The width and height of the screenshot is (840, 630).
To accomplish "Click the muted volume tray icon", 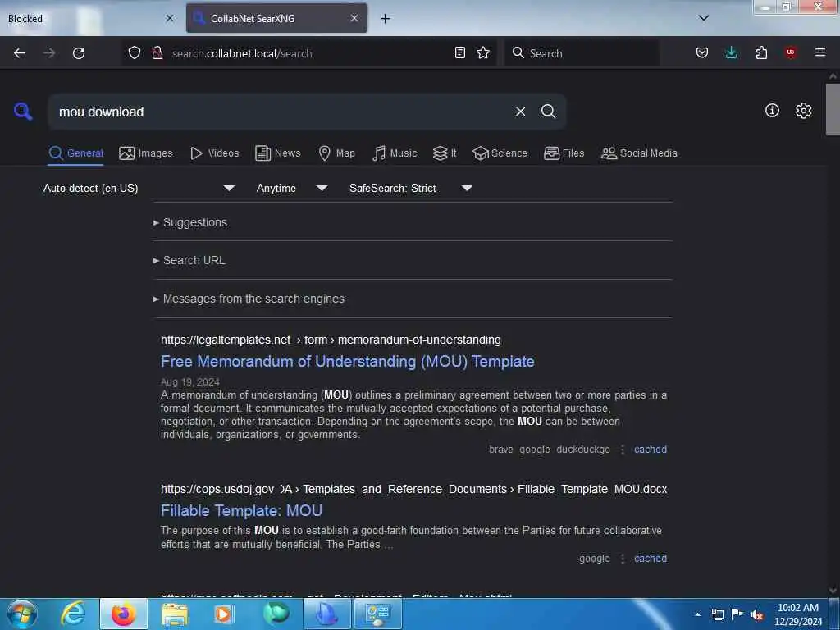I will point(757,614).
